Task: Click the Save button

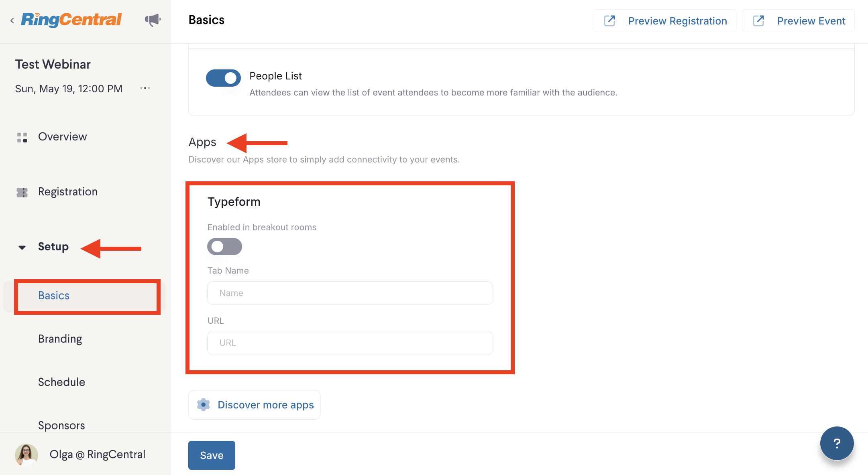Action: pos(212,455)
